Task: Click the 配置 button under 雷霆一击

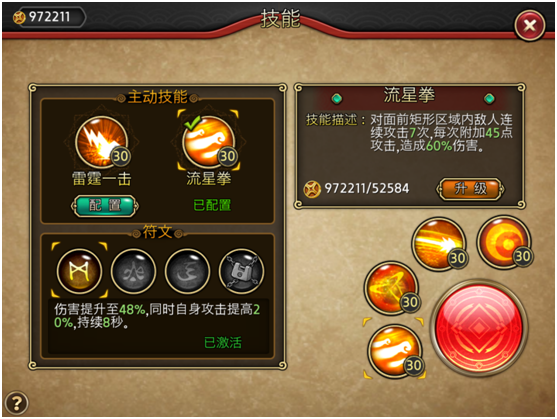Action: pyautogui.click(x=105, y=205)
